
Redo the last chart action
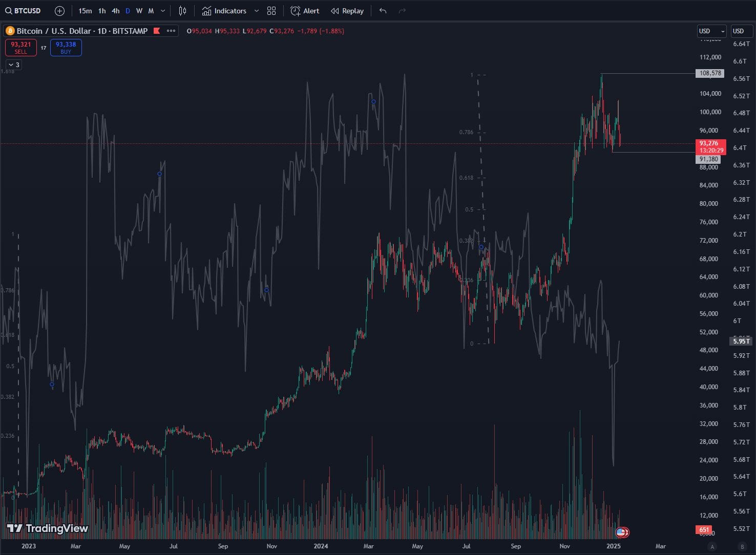pyautogui.click(x=402, y=11)
